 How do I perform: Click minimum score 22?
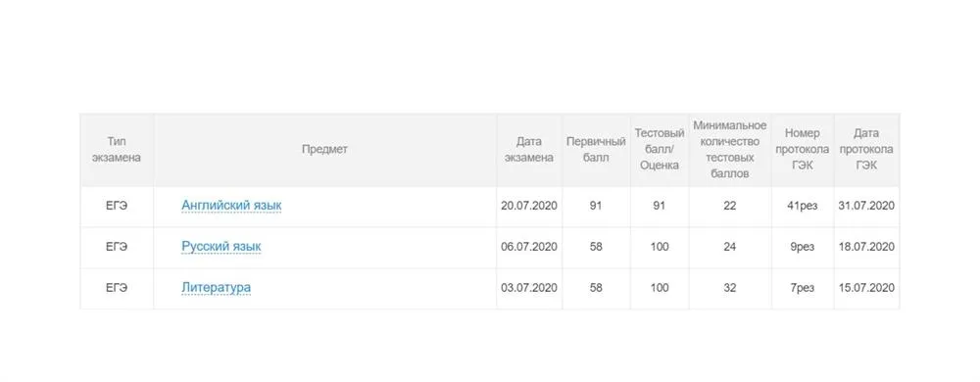click(729, 206)
